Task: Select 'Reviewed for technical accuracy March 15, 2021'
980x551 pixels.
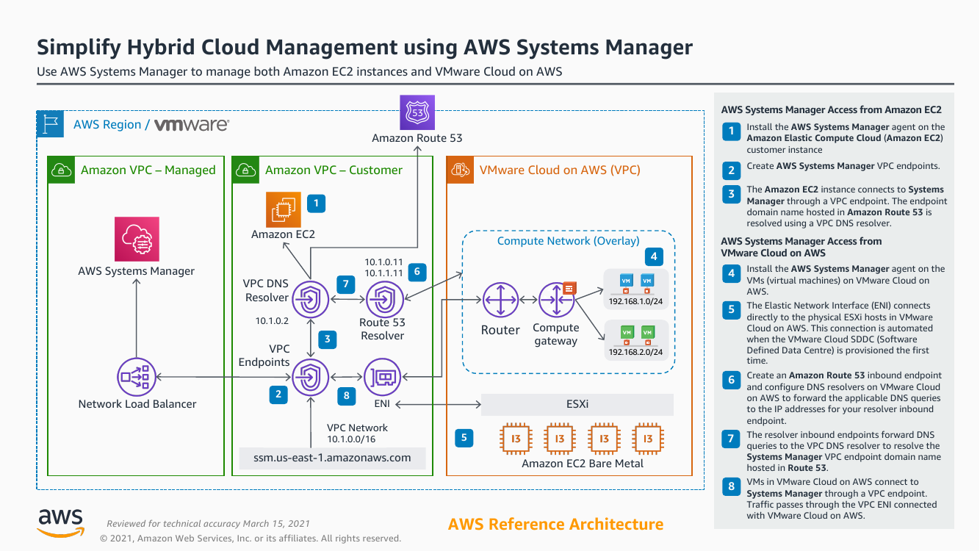Action: pyautogui.click(x=208, y=524)
